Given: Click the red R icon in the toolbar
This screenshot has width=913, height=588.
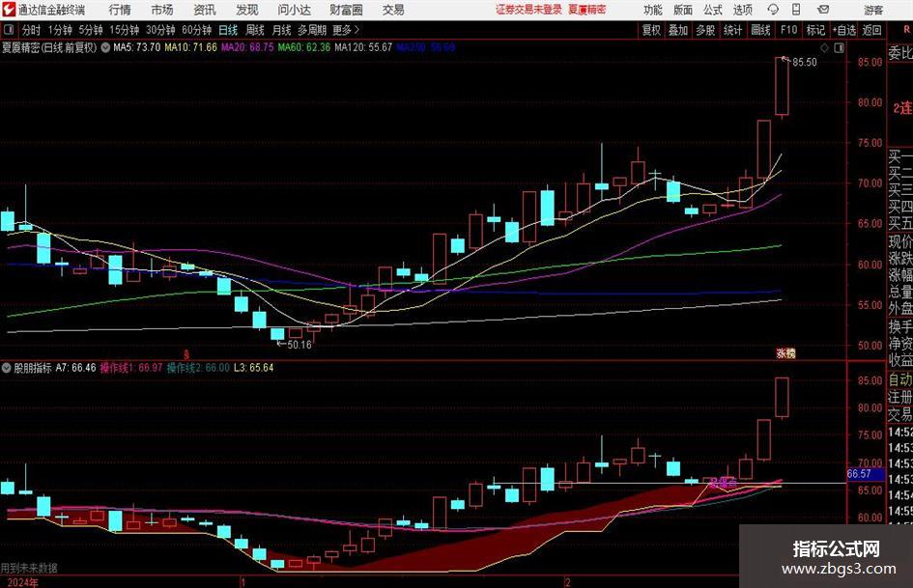Looking at the screenshot, I should (905, 30).
